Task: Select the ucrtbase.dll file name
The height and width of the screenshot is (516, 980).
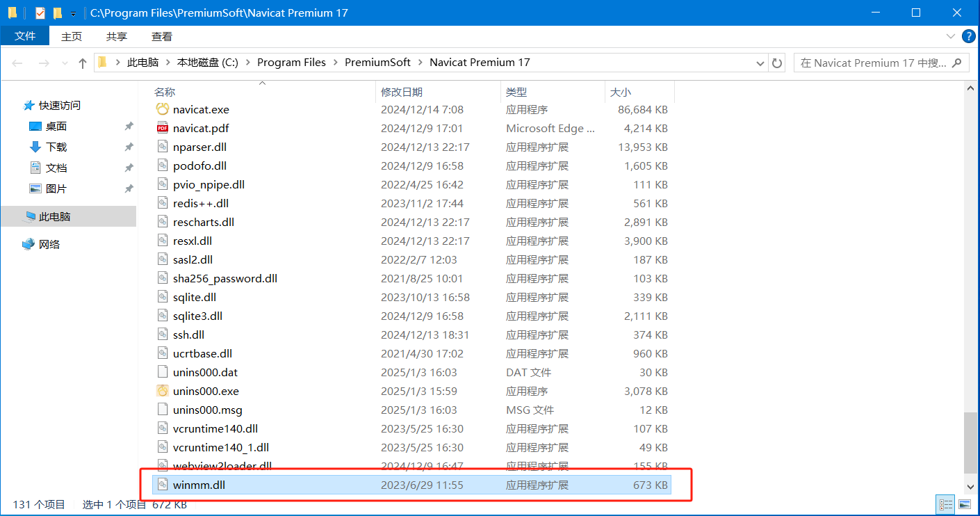Action: pyautogui.click(x=202, y=353)
